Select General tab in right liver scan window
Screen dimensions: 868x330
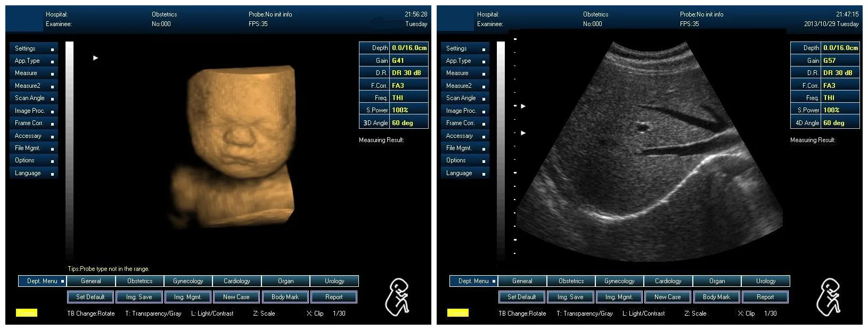pos(522,281)
